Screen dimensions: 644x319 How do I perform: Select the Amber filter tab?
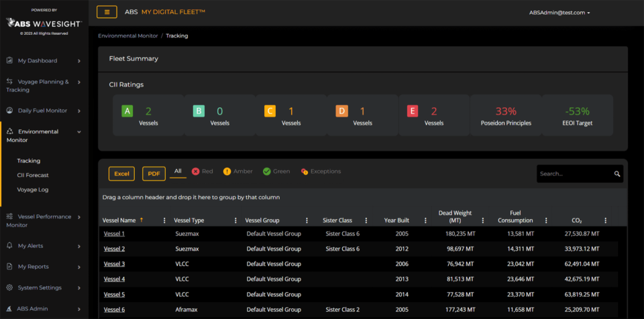238,171
